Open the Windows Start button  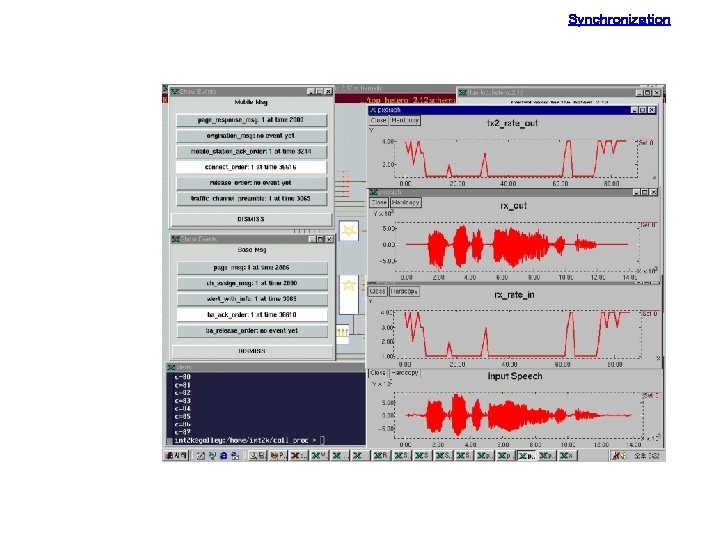176,456
